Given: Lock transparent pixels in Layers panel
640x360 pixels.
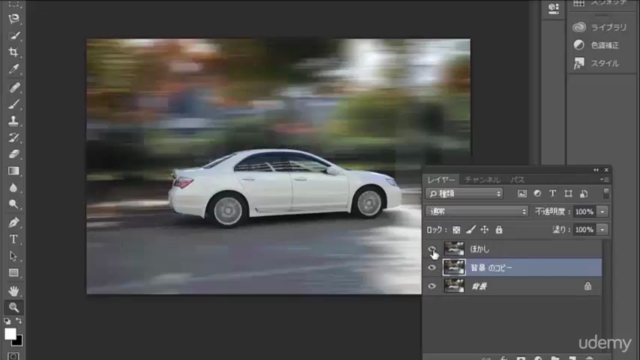Looking at the screenshot, I should pyautogui.click(x=456, y=230).
